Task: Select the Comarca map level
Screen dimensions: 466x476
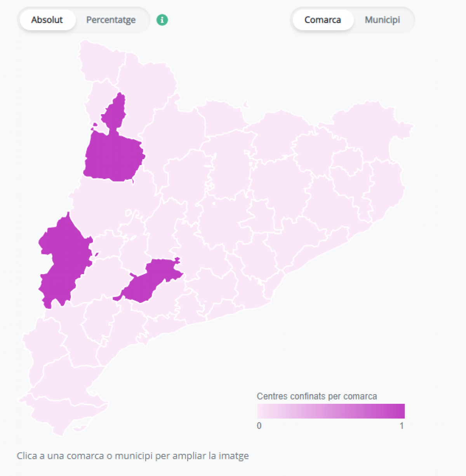Action: click(322, 20)
